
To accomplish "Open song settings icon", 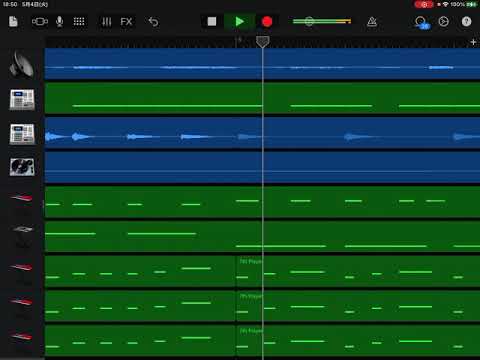I will 443,22.
